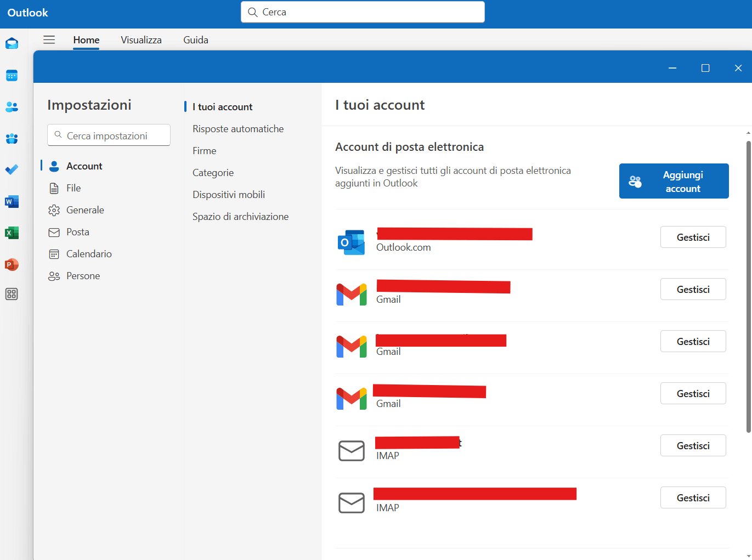This screenshot has width=752, height=560.
Task: Click Gestisci for the third Gmail account
Action: coord(693,393)
